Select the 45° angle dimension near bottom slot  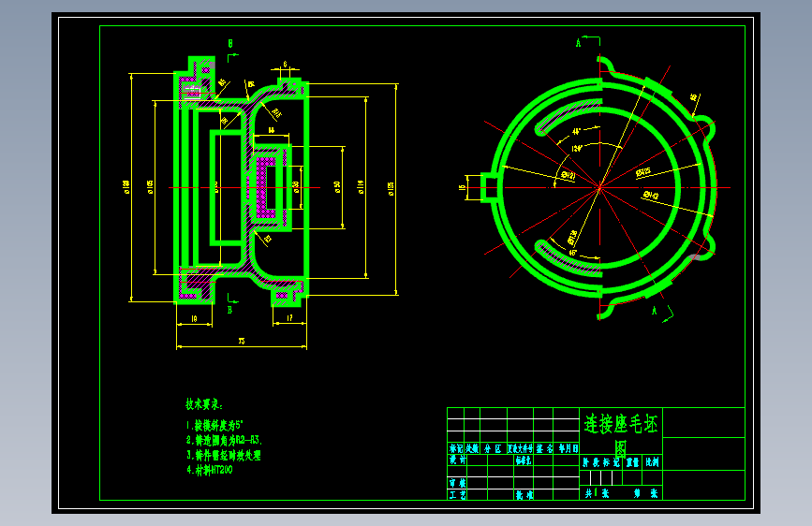(573, 252)
